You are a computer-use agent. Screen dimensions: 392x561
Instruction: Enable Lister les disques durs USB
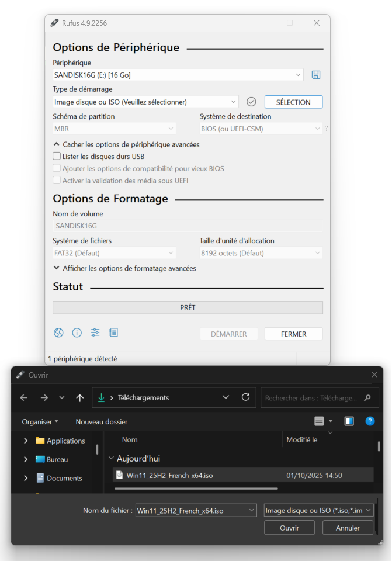[x=57, y=156]
